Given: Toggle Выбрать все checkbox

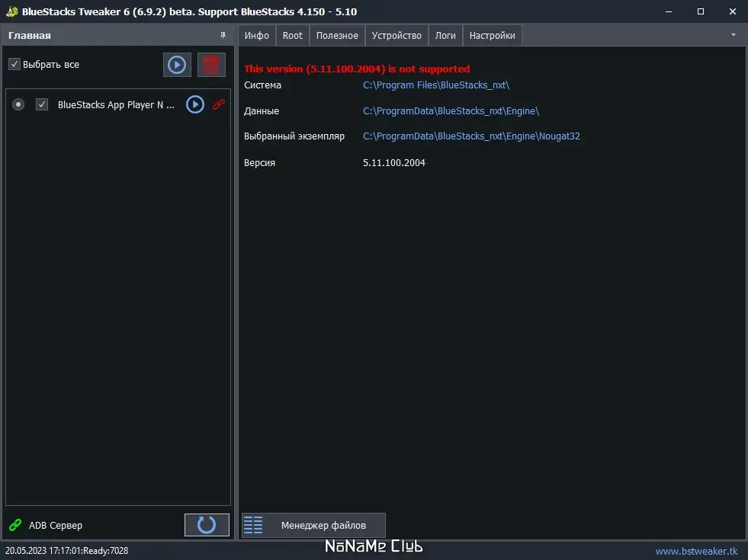Looking at the screenshot, I should (14, 64).
